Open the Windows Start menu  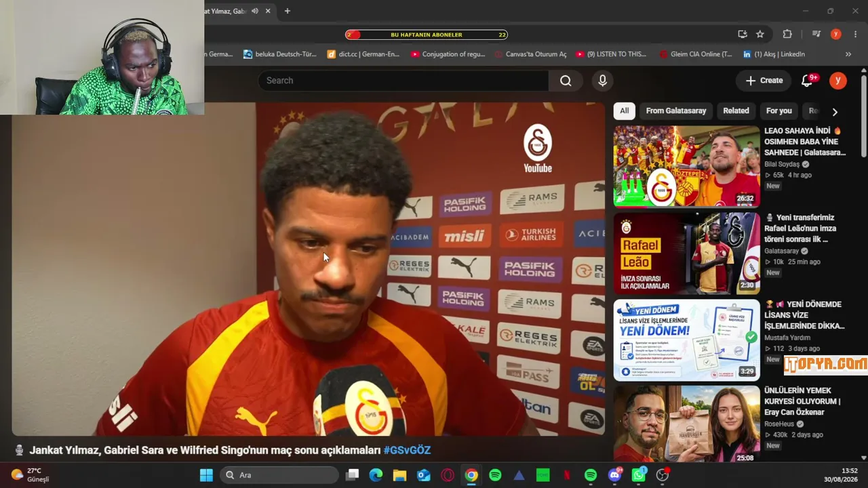click(x=206, y=475)
